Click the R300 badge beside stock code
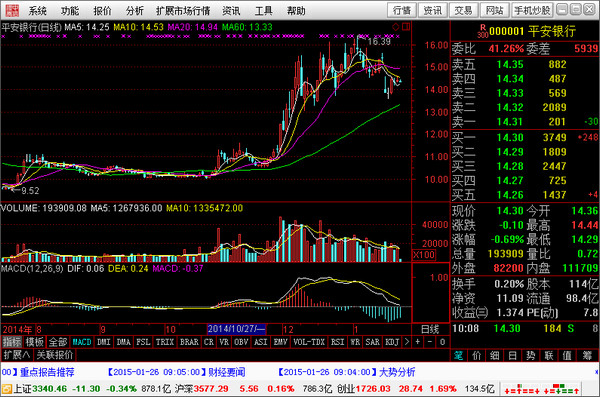 coord(483,31)
